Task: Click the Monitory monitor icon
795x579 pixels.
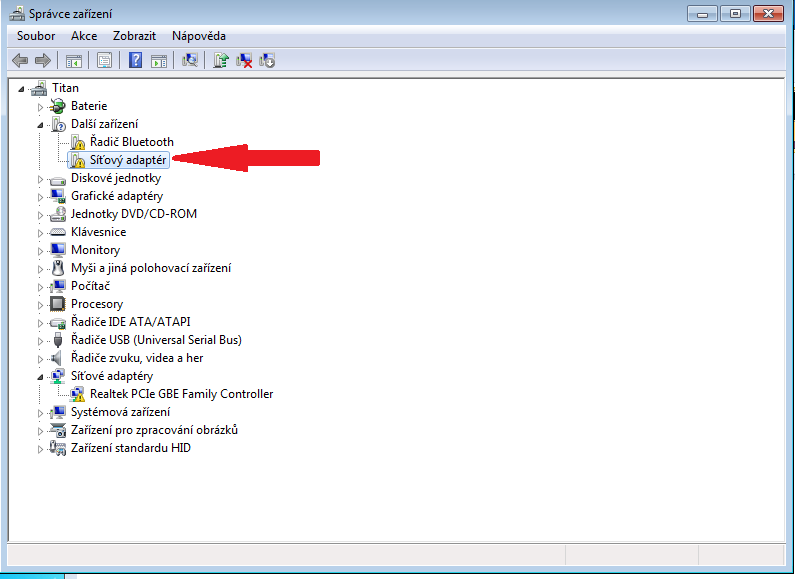Action: pyautogui.click(x=58, y=250)
